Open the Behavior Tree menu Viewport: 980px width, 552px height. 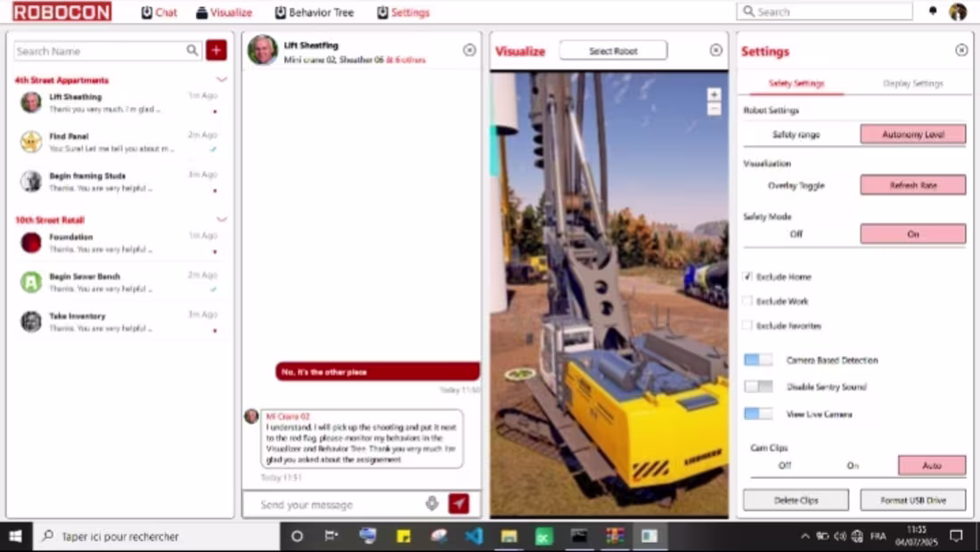pos(314,12)
